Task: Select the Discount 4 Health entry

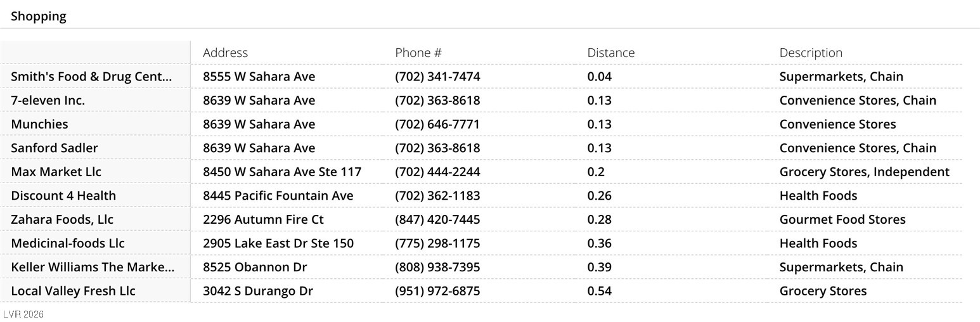Action: (63, 195)
